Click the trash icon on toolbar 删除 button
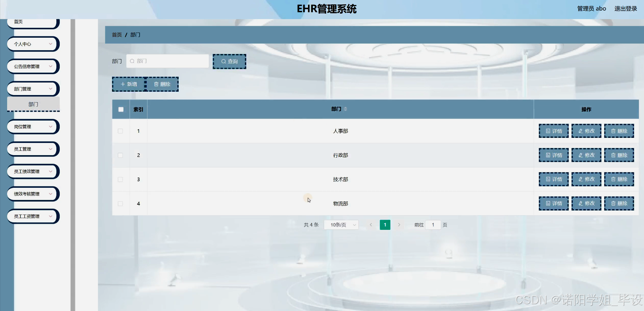The height and width of the screenshot is (311, 644). 156,84
